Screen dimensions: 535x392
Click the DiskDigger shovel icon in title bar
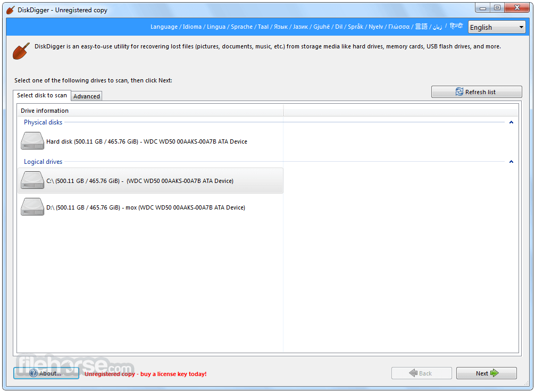coord(11,10)
